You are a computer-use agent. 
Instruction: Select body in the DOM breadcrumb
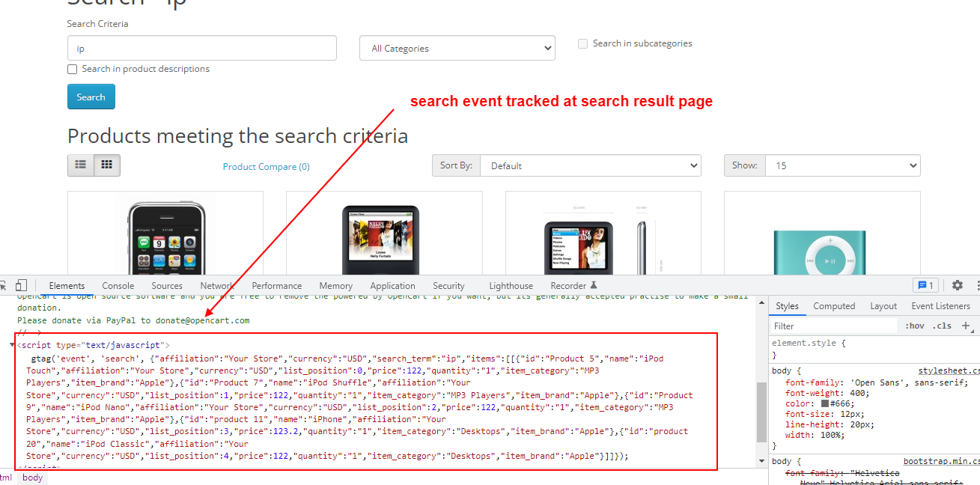[x=33, y=478]
